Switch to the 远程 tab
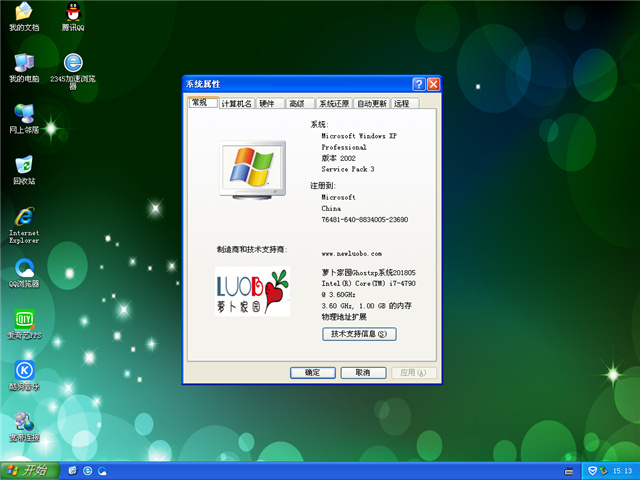 (x=405, y=103)
